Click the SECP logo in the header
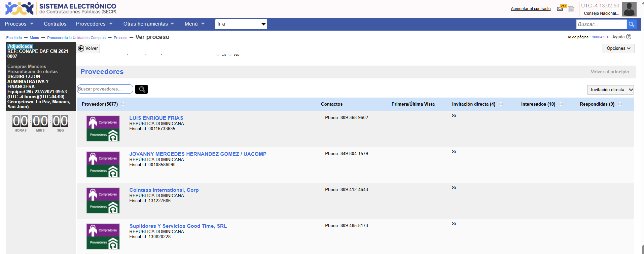This screenshot has height=254, width=644. coord(20,9)
